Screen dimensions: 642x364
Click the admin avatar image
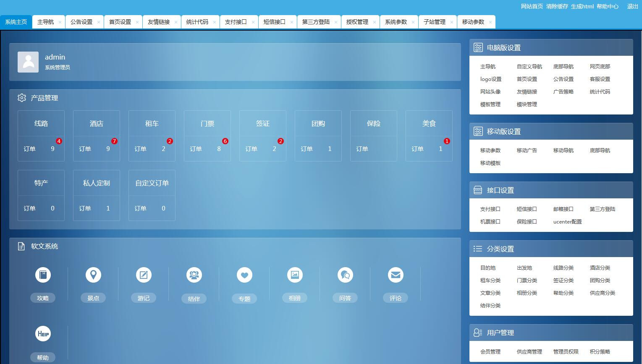click(28, 62)
